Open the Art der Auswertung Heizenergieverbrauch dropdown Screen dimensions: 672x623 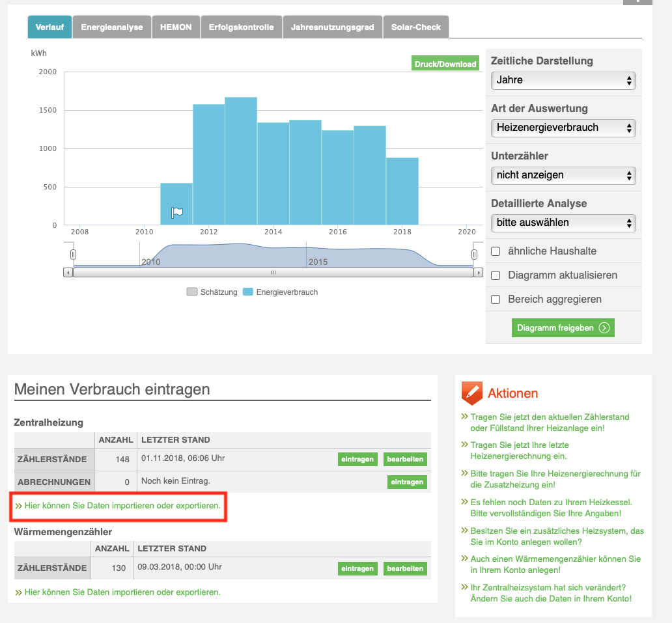(563, 128)
